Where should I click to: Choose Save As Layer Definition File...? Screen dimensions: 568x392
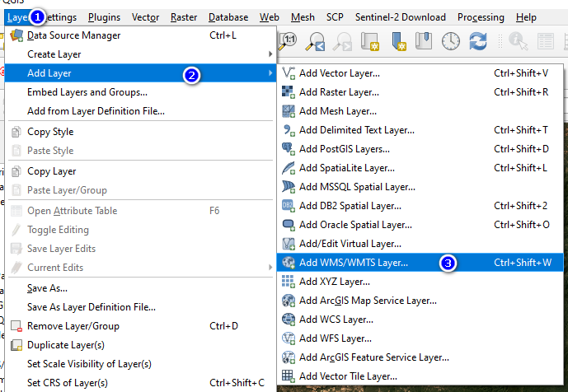click(140, 307)
